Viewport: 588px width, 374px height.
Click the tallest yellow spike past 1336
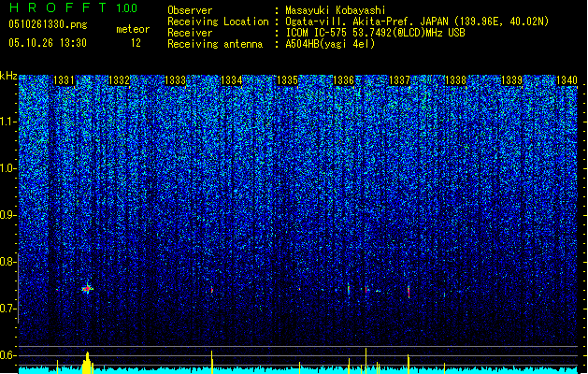coord(366,361)
